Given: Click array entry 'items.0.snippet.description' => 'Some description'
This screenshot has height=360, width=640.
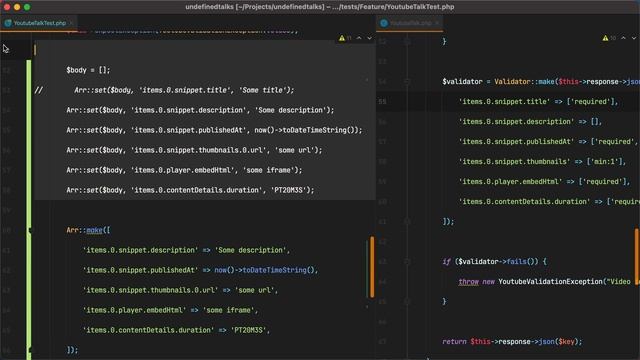Looking at the screenshot, I should point(186,250).
